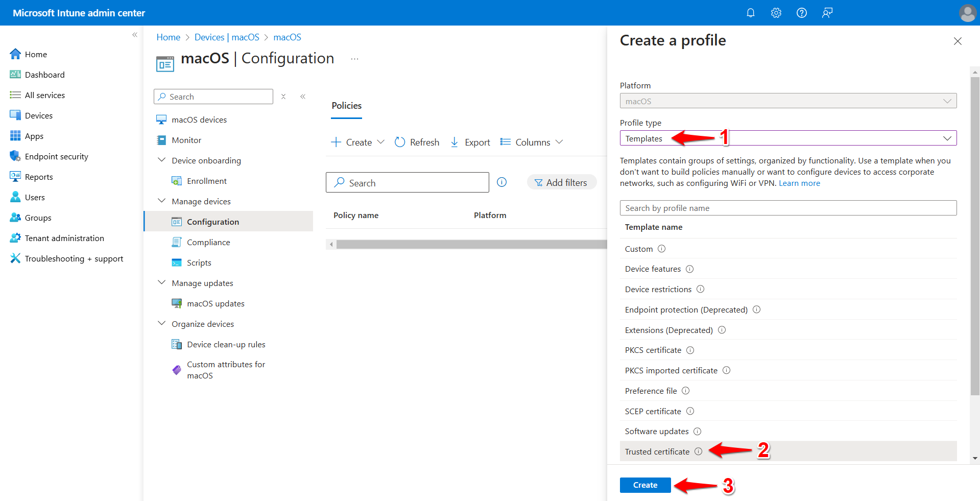
Task: Open the Profile type dropdown
Action: 788,138
